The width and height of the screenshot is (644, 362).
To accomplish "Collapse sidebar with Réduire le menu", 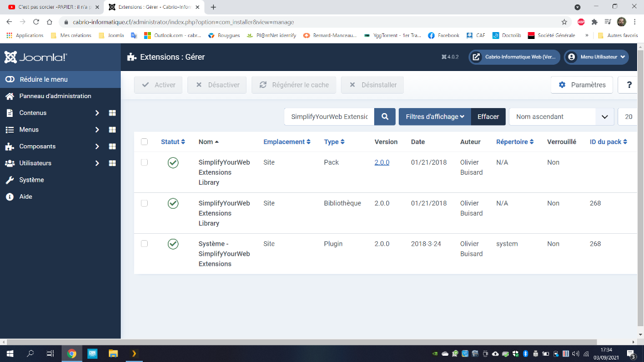I will 43,80.
